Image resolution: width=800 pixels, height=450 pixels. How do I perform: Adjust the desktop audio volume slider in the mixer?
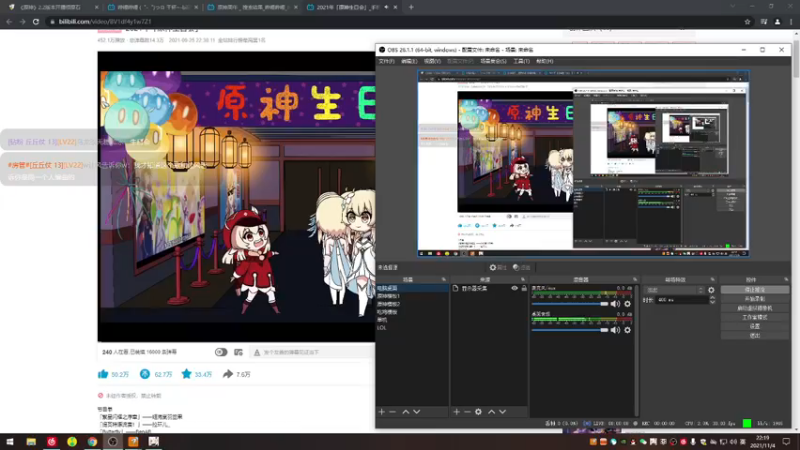click(570, 330)
